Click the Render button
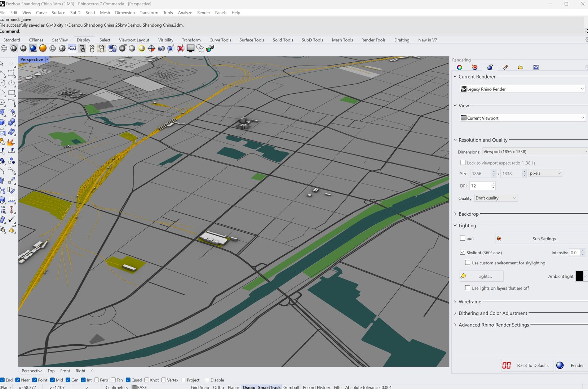588x389 pixels. [571, 365]
